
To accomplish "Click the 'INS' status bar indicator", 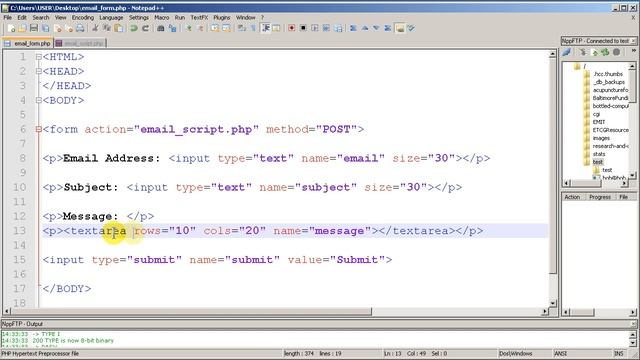I will point(619,353).
